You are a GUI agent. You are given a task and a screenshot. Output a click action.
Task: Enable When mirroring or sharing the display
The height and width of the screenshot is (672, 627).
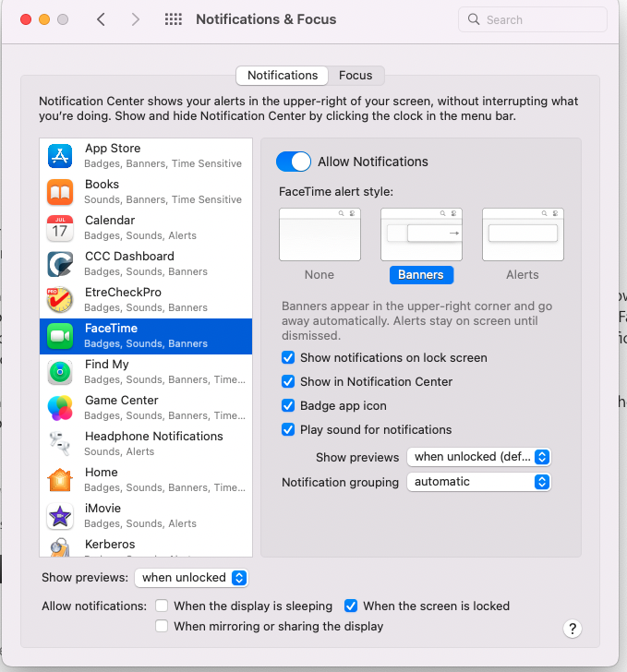pyautogui.click(x=162, y=626)
